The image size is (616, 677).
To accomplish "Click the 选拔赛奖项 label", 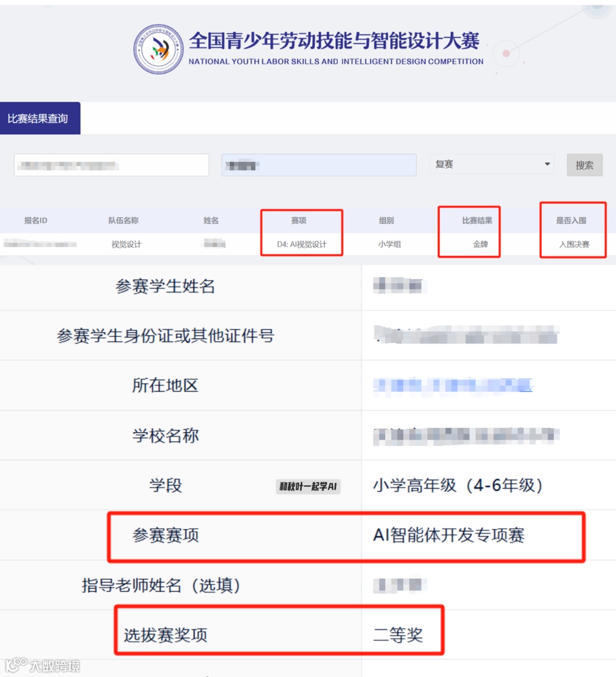I will coord(165,635).
